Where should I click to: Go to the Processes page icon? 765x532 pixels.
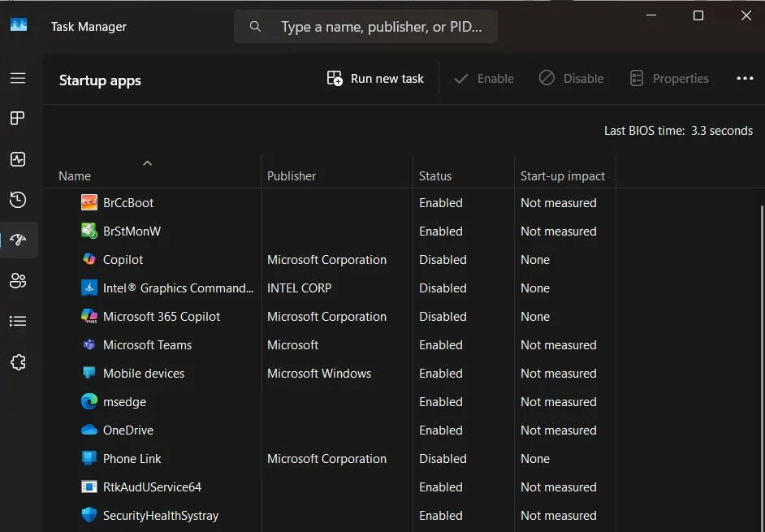tap(18, 119)
